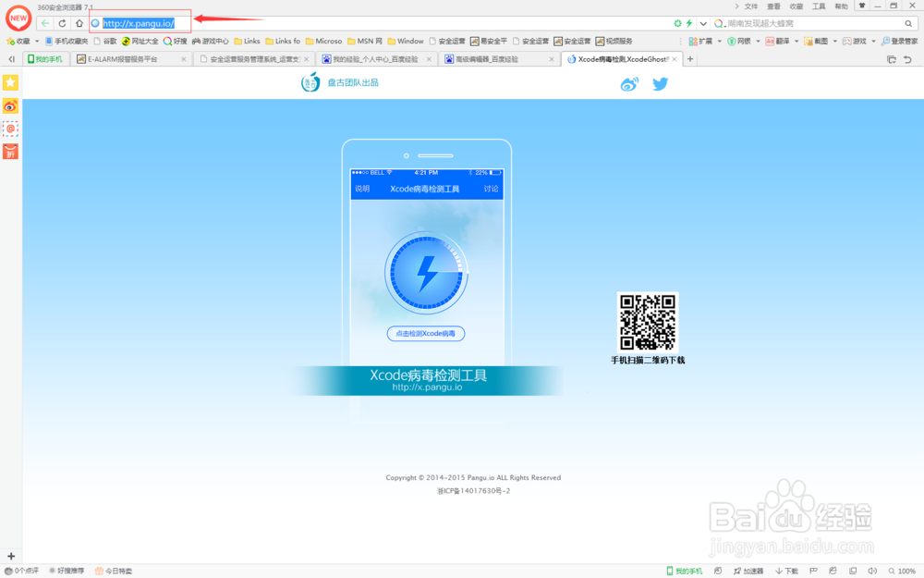Open the Twitter bird icon
Viewport: 924px width, 578px height.
[661, 84]
